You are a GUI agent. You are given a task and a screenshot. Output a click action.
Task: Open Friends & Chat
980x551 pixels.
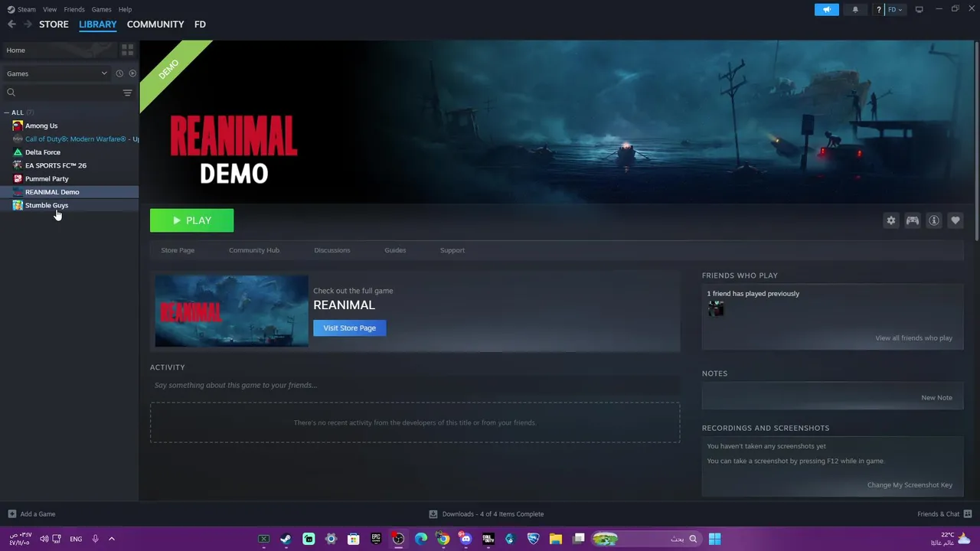click(x=945, y=514)
